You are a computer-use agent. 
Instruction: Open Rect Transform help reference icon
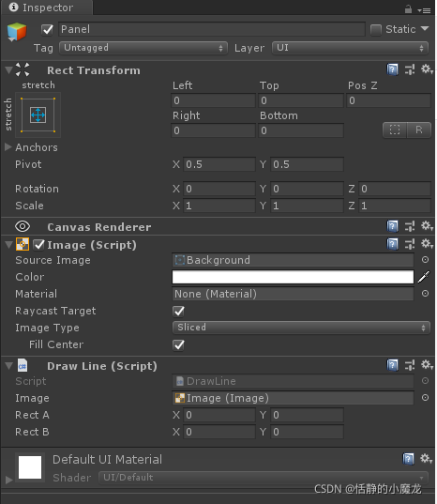click(x=392, y=69)
